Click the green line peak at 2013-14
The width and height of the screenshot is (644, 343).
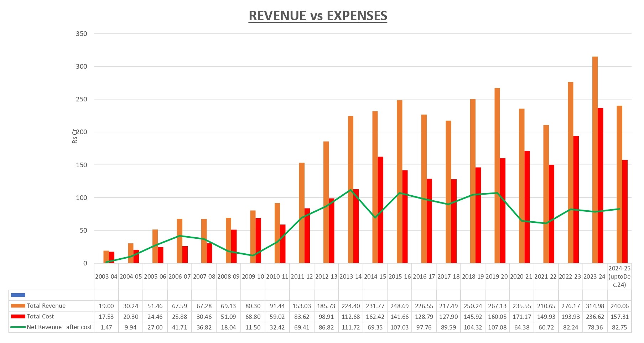tap(351, 190)
